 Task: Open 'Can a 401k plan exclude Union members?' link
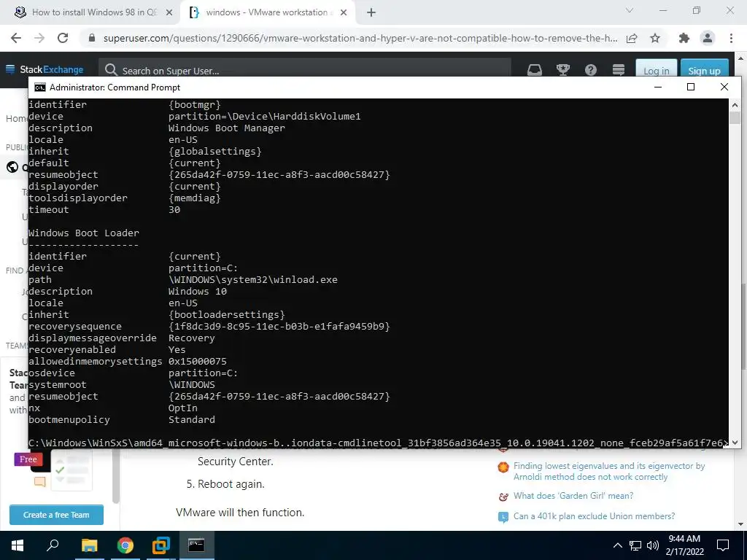594,516
